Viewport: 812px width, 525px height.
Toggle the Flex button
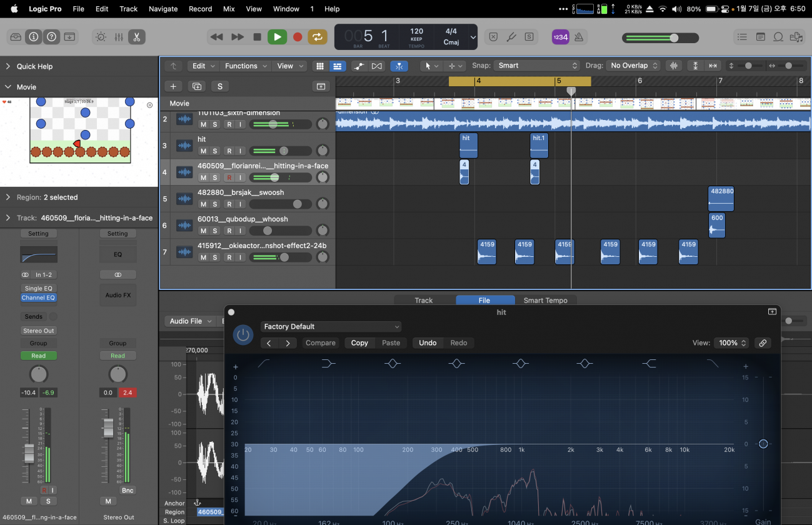point(377,66)
